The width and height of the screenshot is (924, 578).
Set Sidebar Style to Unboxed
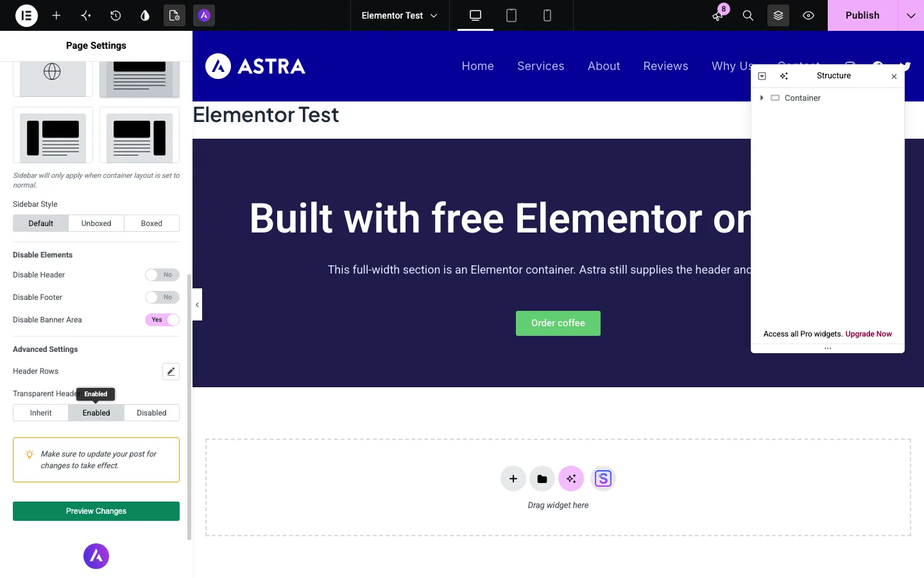click(96, 223)
